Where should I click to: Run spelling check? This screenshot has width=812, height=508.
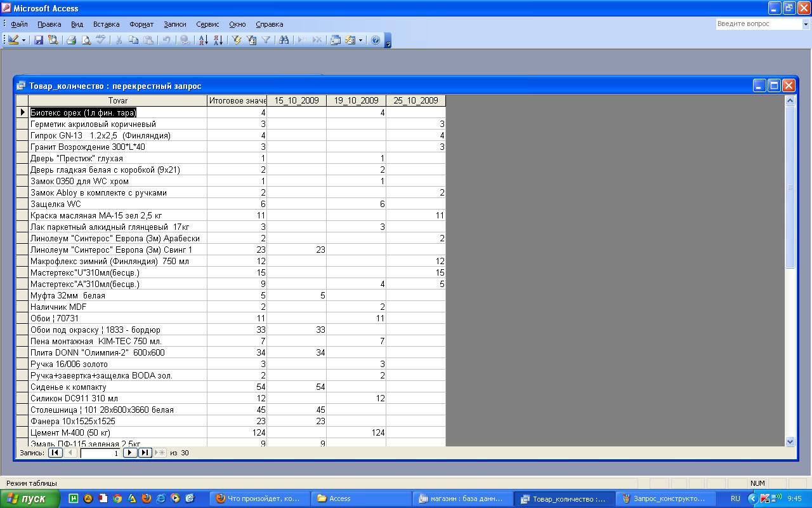tap(100, 40)
